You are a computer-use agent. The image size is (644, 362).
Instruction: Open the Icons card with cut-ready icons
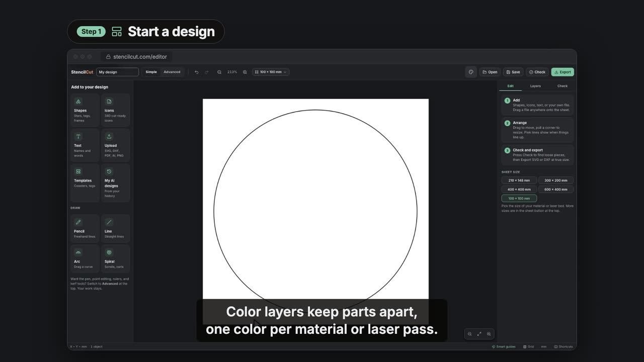pyautogui.click(x=115, y=110)
